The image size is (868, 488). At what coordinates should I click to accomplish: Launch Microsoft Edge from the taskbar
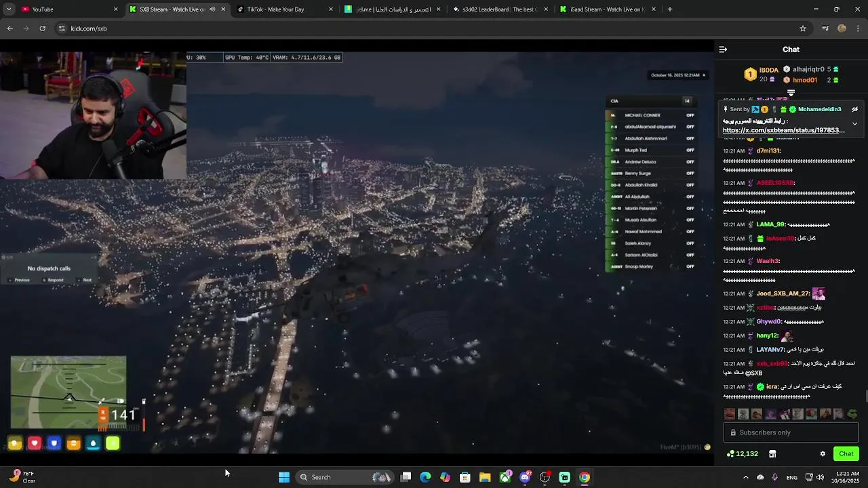[425, 477]
